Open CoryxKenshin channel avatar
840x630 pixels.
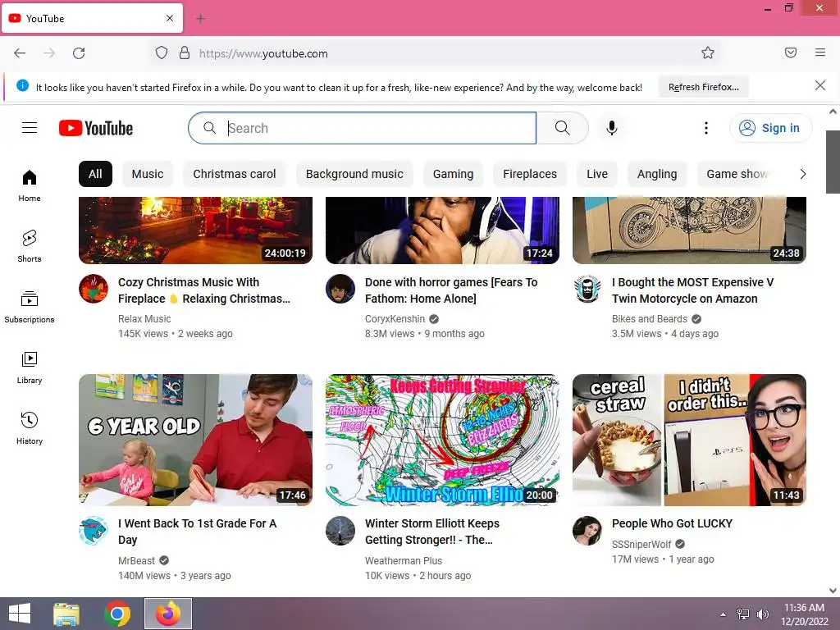pos(340,289)
